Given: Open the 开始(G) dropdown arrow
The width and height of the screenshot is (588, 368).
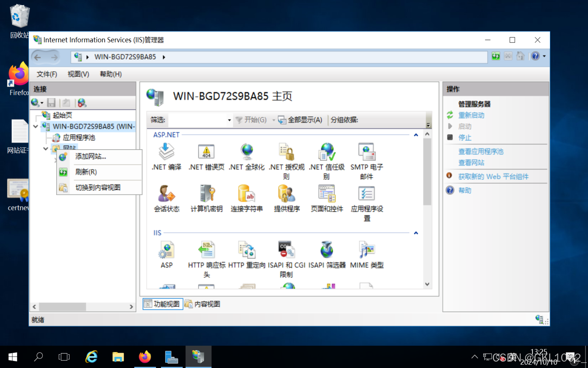Looking at the screenshot, I should pos(273,120).
